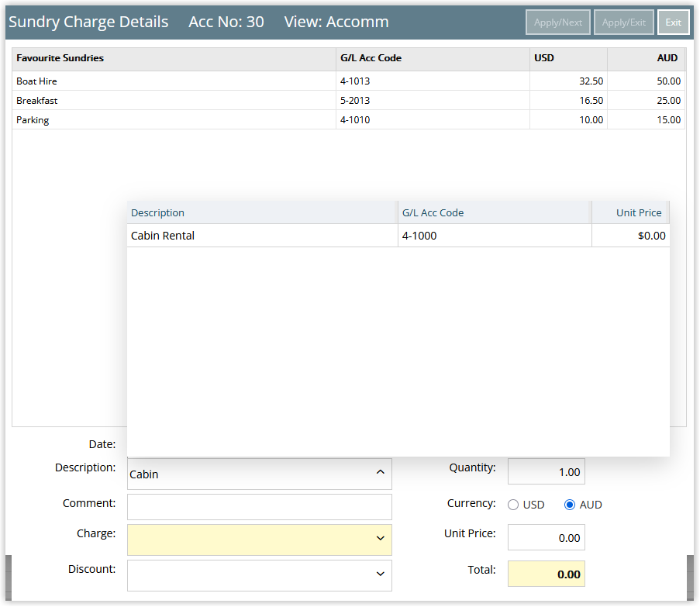Viewport: 700px width, 607px height.
Task: Click AUD value 50.00
Action: click(668, 81)
